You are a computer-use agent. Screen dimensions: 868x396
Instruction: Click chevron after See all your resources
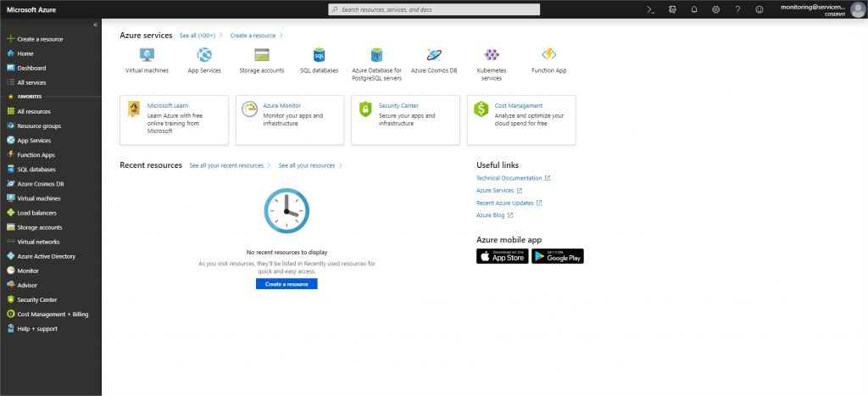(341, 165)
